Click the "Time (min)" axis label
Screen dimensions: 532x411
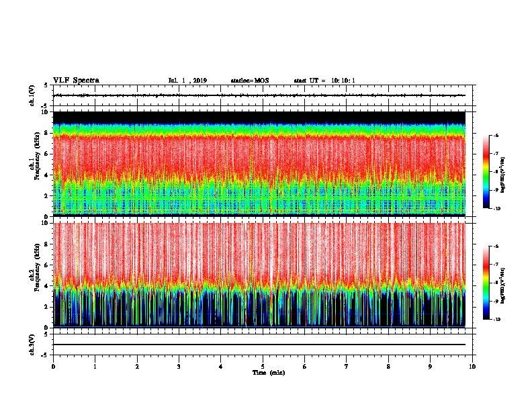(x=269, y=373)
